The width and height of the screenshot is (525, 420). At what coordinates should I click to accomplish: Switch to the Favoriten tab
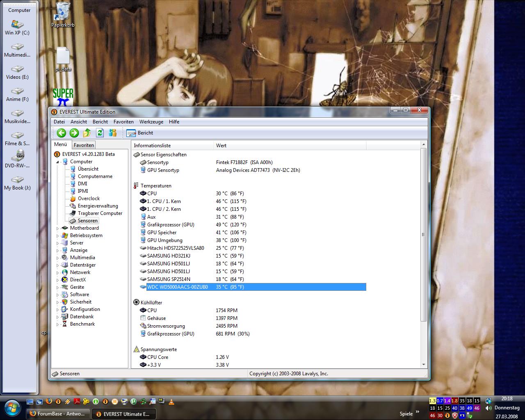point(84,145)
